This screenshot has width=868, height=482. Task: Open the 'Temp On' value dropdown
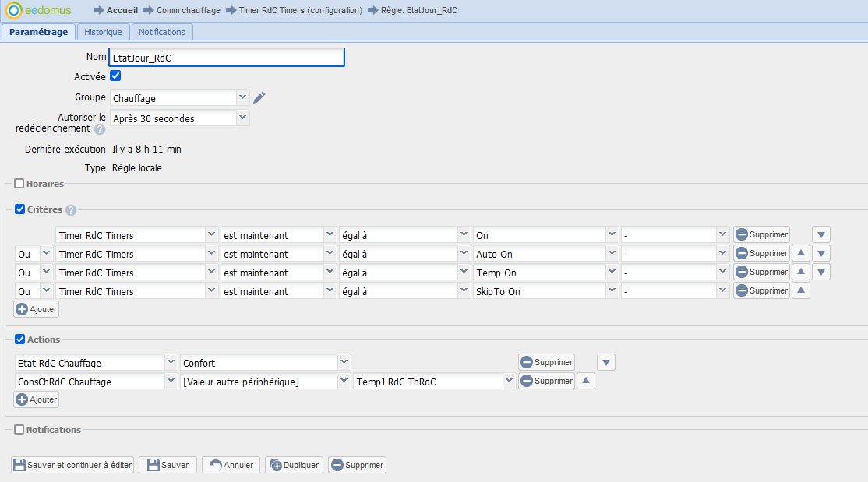click(612, 273)
